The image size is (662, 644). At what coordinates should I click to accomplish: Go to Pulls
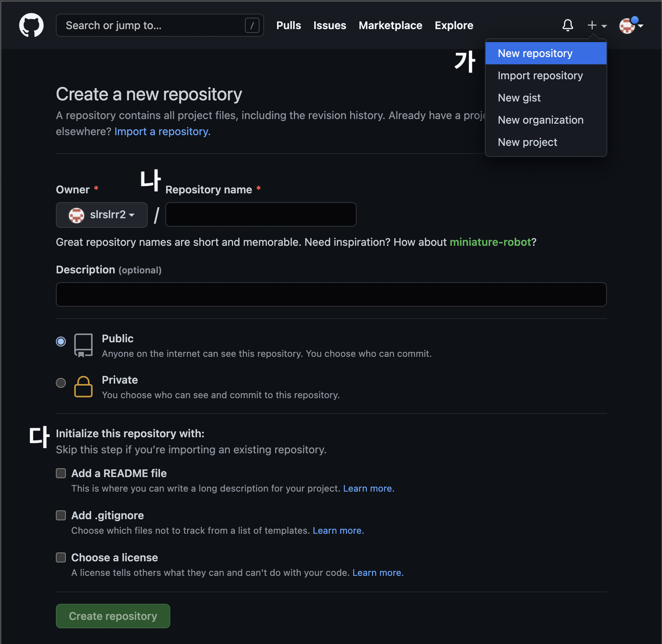point(289,25)
